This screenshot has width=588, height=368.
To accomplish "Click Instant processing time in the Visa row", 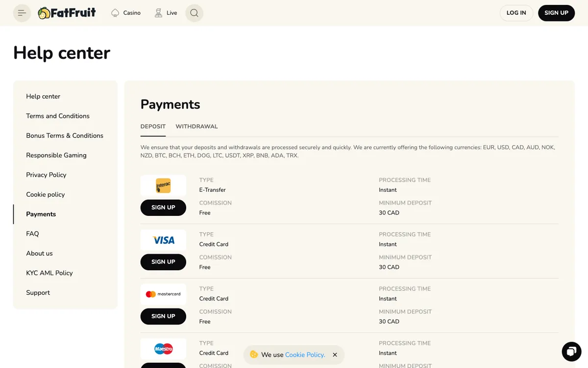I will 388,244.
